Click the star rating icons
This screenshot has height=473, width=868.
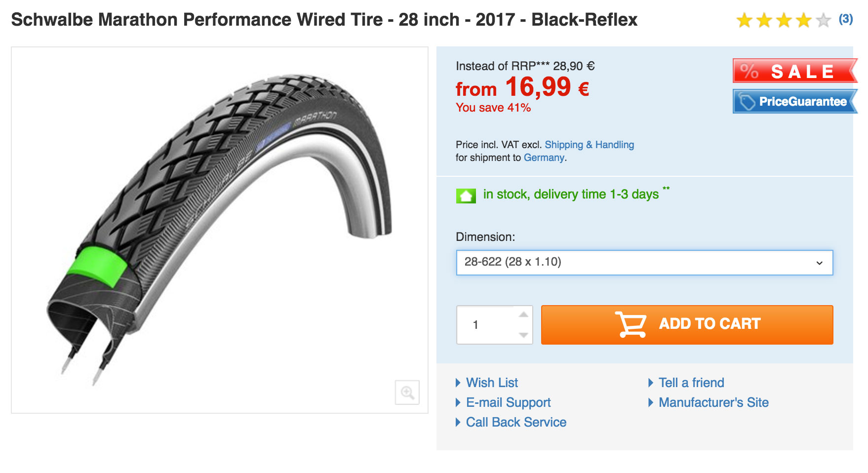click(783, 20)
